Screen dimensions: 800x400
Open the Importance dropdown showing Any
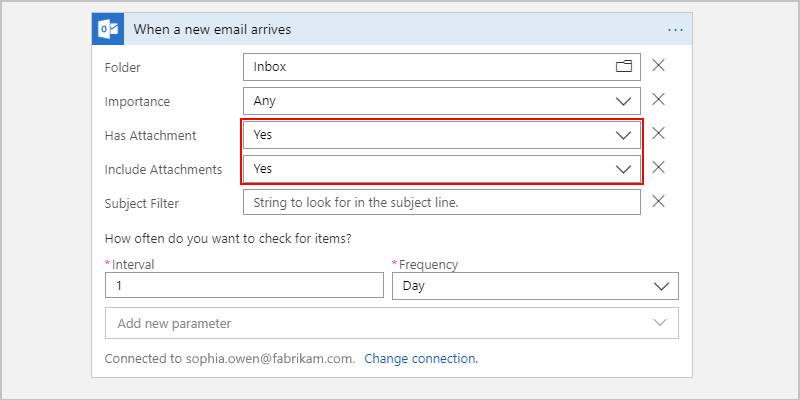coord(442,101)
